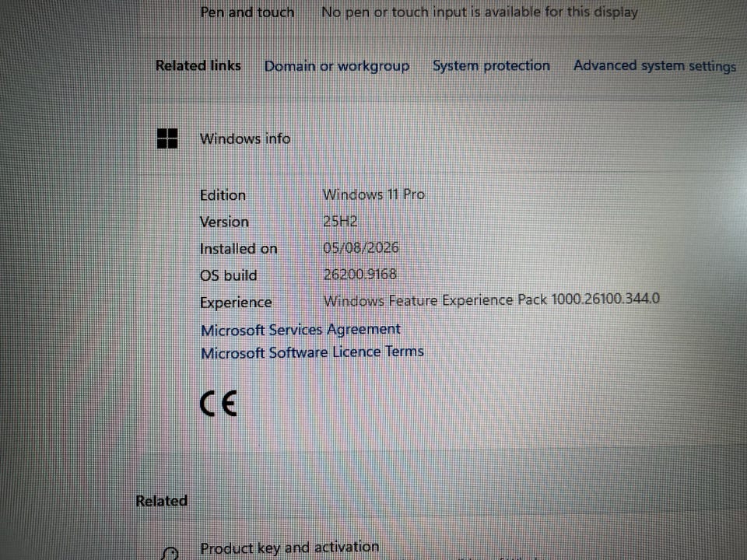The width and height of the screenshot is (747, 560).
Task: Open Advanced system settings link
Action: point(654,65)
